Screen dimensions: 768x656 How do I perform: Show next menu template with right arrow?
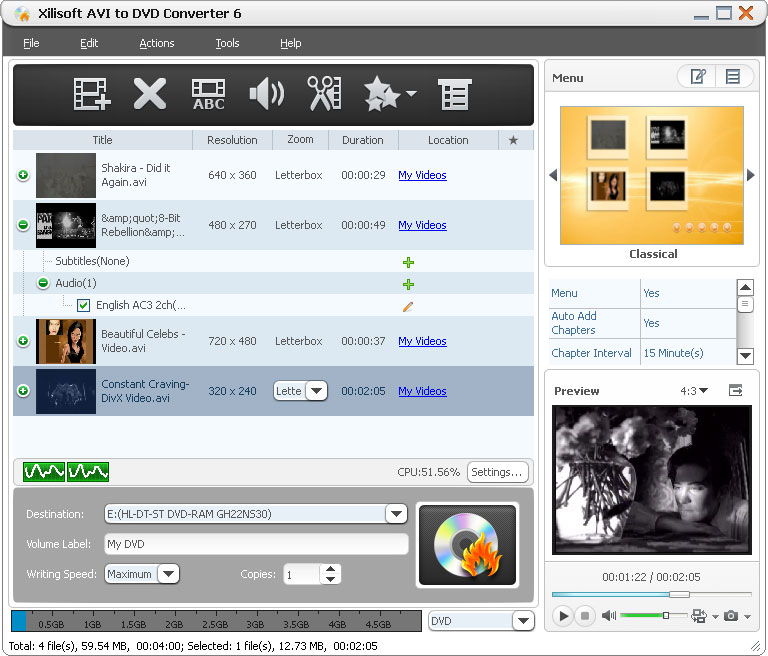750,175
